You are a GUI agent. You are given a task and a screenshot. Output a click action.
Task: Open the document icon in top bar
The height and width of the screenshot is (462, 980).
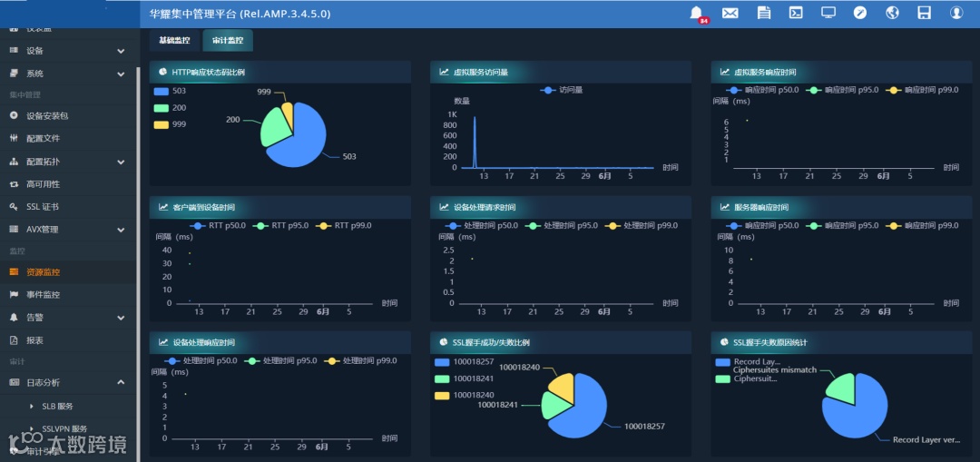763,13
